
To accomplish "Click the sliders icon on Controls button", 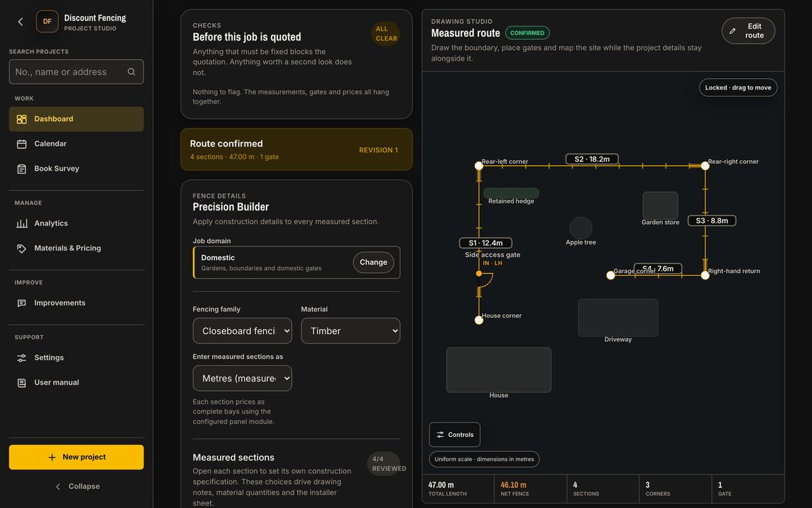I will 441,435.
